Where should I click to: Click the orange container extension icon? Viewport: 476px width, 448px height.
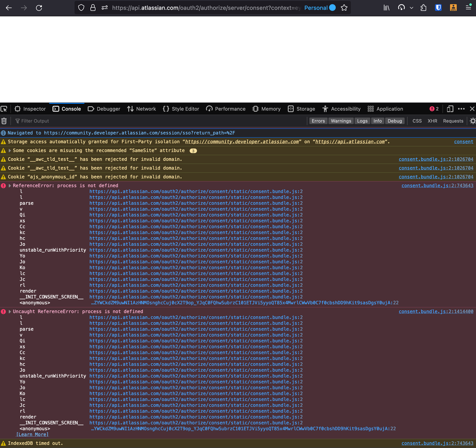453,8
